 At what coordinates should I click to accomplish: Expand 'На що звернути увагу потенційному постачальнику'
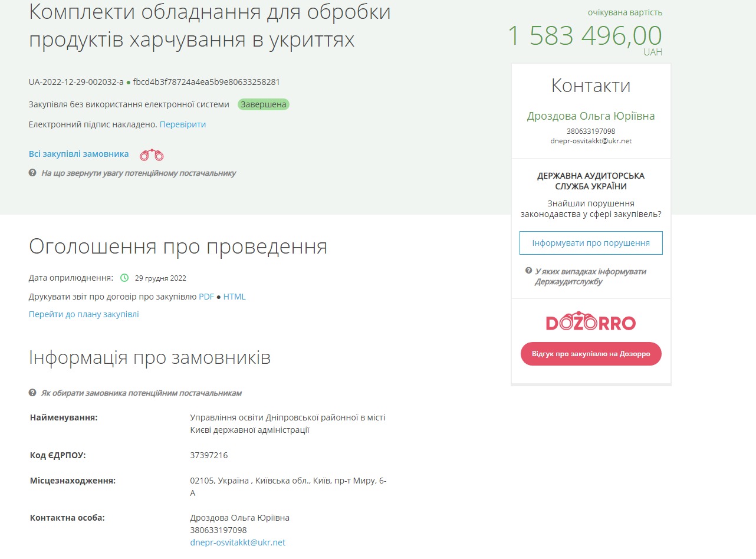click(139, 173)
